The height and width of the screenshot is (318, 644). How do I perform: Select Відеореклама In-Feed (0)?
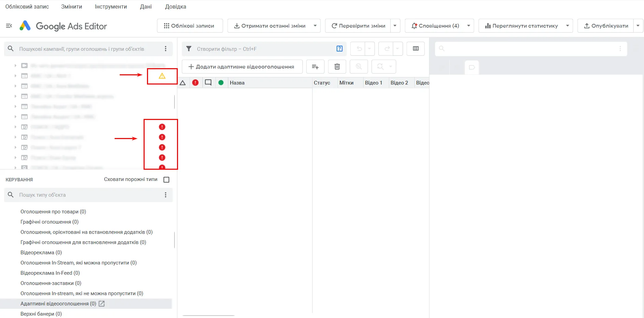pos(50,273)
